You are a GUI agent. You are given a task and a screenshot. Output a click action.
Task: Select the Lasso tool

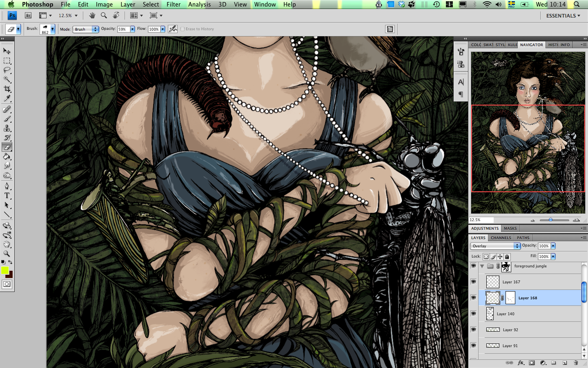tap(7, 70)
